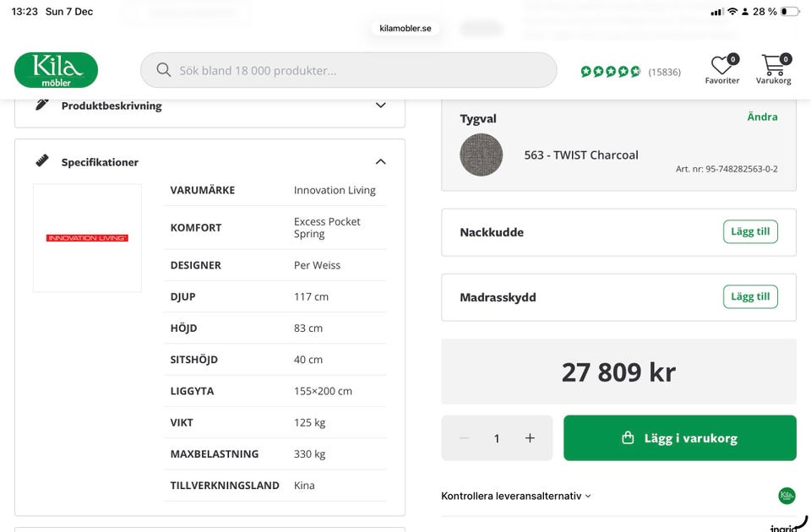This screenshot has width=811, height=532.
Task: Click the Produktbeskrivning pencil icon
Action: 42,105
